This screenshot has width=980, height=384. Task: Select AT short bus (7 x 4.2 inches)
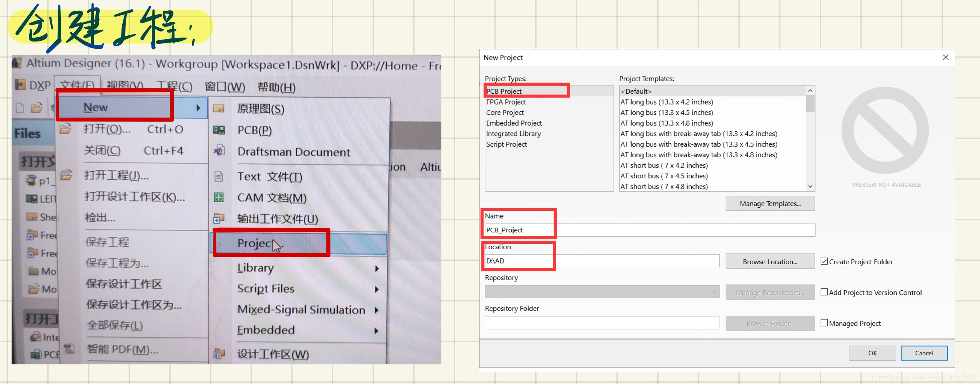point(664,166)
